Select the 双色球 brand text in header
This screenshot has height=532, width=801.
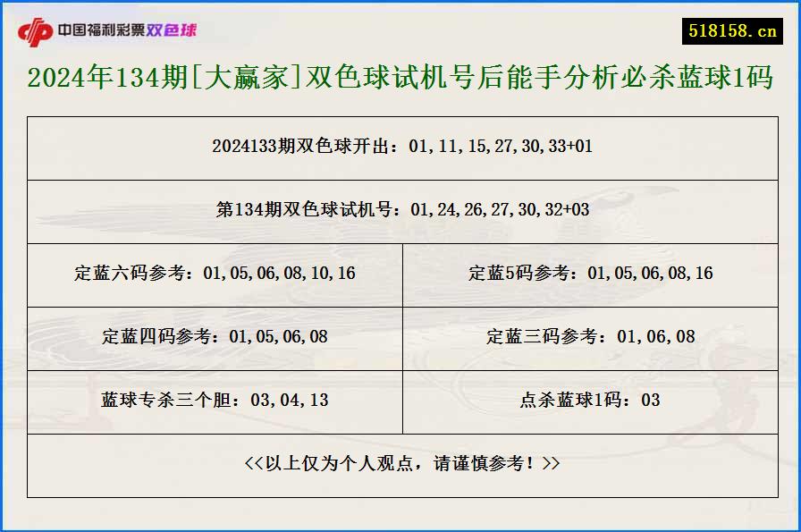point(176,28)
